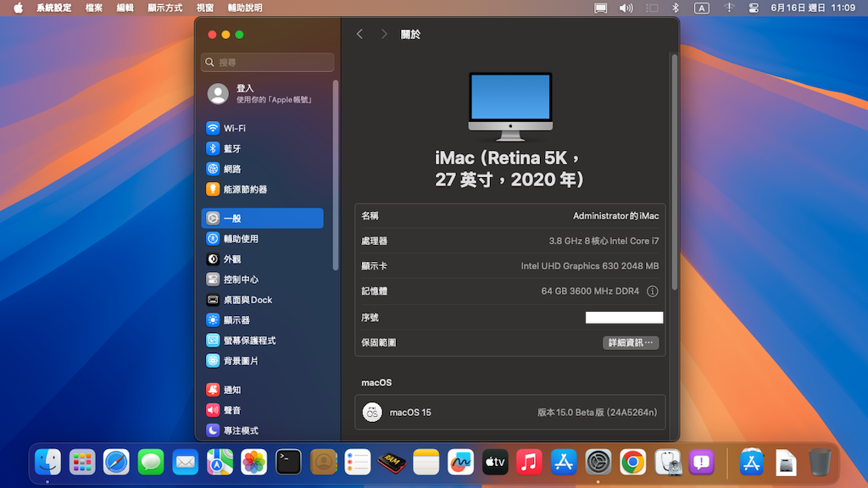868x488 pixels.
Task: Launch Terminal from the Dock
Action: [x=288, y=462]
